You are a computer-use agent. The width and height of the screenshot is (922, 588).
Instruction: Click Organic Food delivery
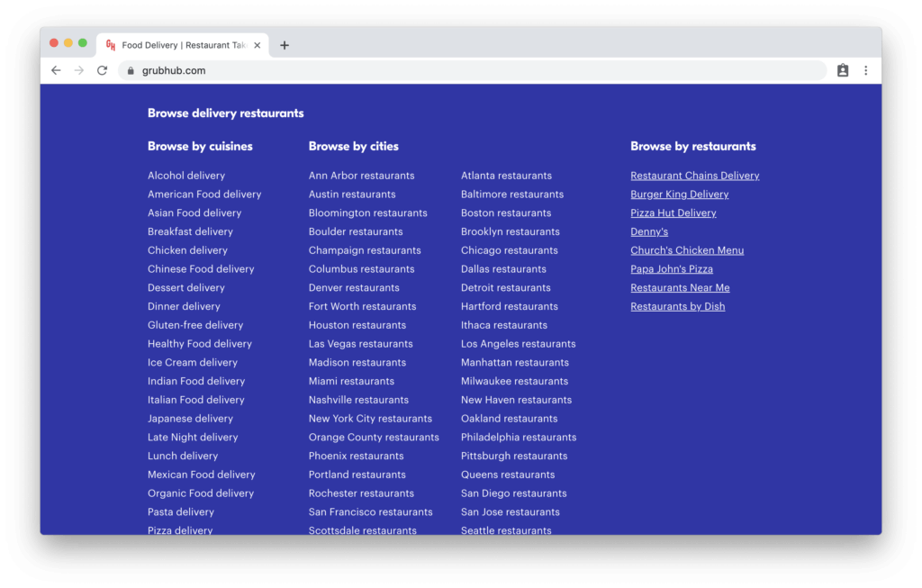(x=201, y=493)
